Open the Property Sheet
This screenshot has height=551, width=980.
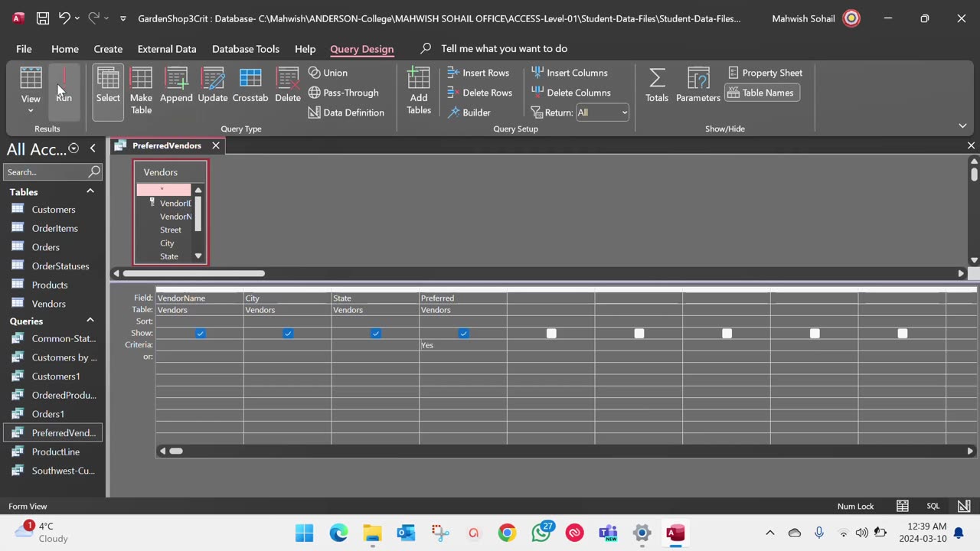pos(765,73)
